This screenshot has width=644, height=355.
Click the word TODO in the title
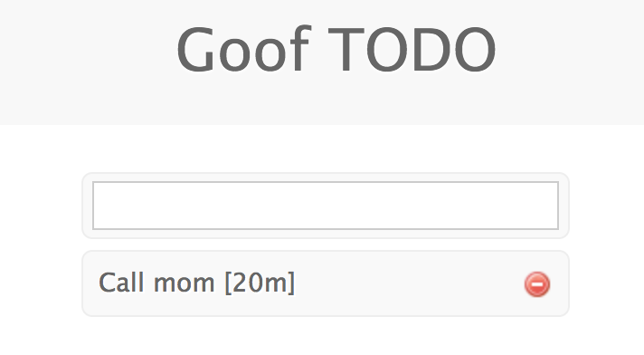412,50
